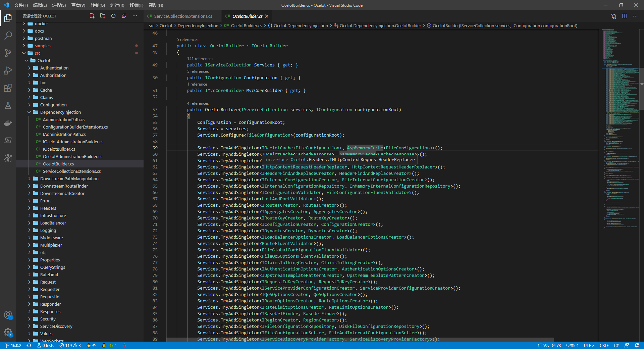Open the Manage gear menu
Screen dimensions: 644x349
click(8, 332)
